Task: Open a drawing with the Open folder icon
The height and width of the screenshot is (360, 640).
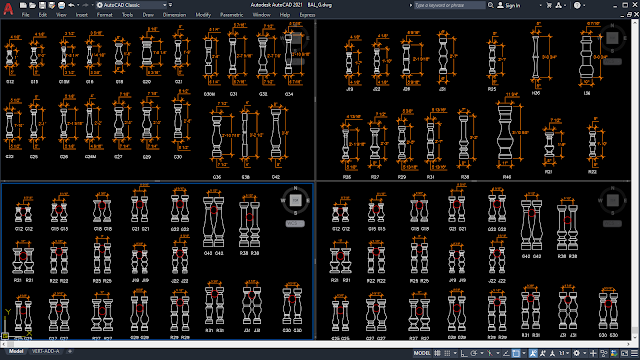Action: pos(33,5)
